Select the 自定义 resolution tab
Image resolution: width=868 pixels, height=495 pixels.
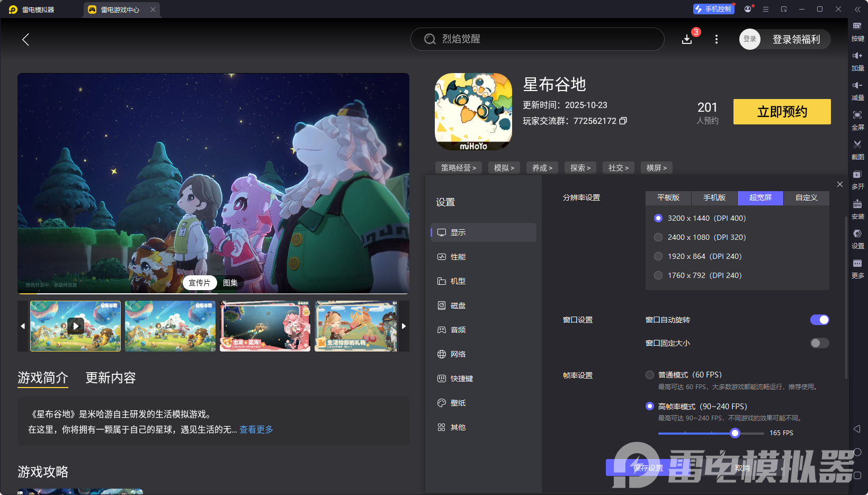point(806,197)
